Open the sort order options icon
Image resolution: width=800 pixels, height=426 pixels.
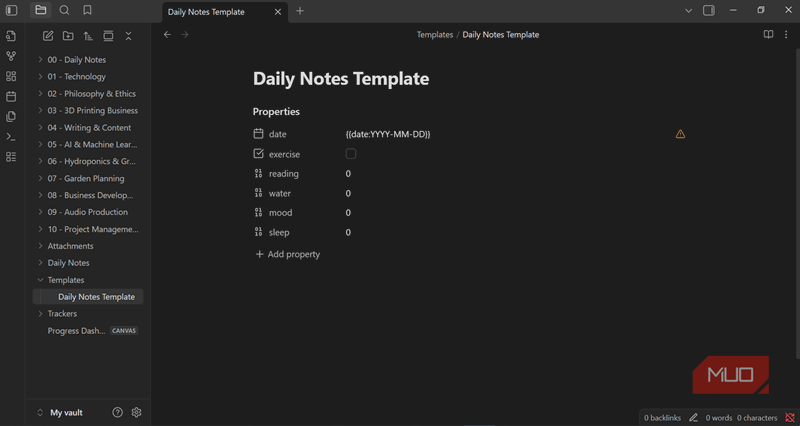coord(88,36)
